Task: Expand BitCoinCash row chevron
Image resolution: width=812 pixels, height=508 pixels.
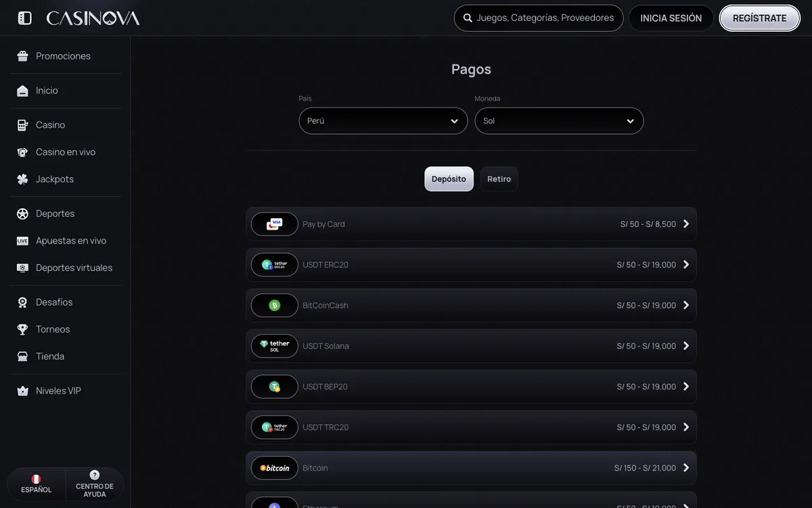Action: point(686,305)
